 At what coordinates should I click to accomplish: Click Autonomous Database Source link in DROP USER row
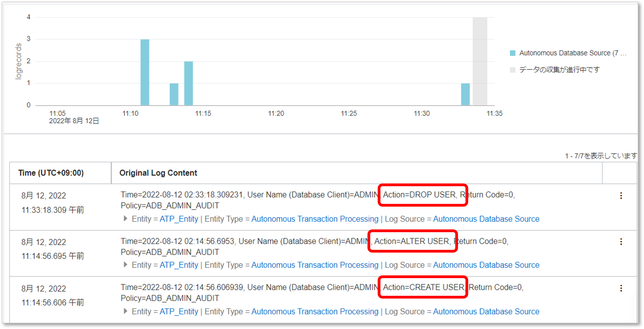[486, 219]
